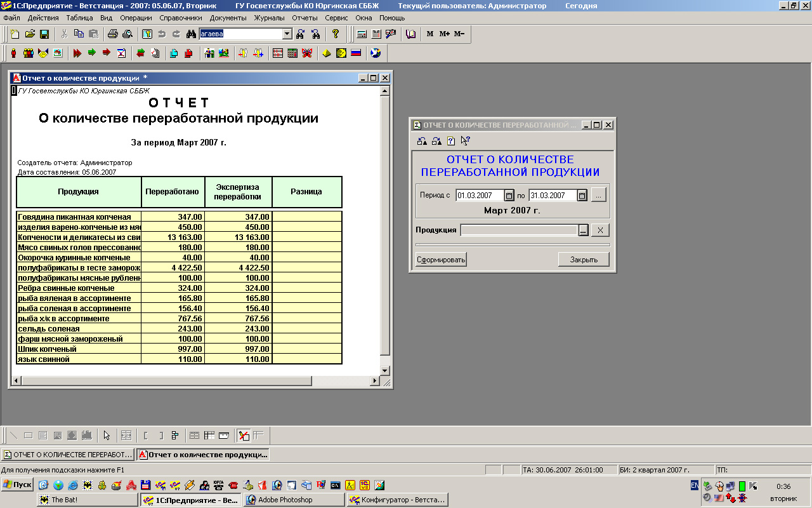Viewport: 812px width, 508px height.
Task: Click the report's horizontal scrollbar right arrow
Action: pyautogui.click(x=374, y=381)
